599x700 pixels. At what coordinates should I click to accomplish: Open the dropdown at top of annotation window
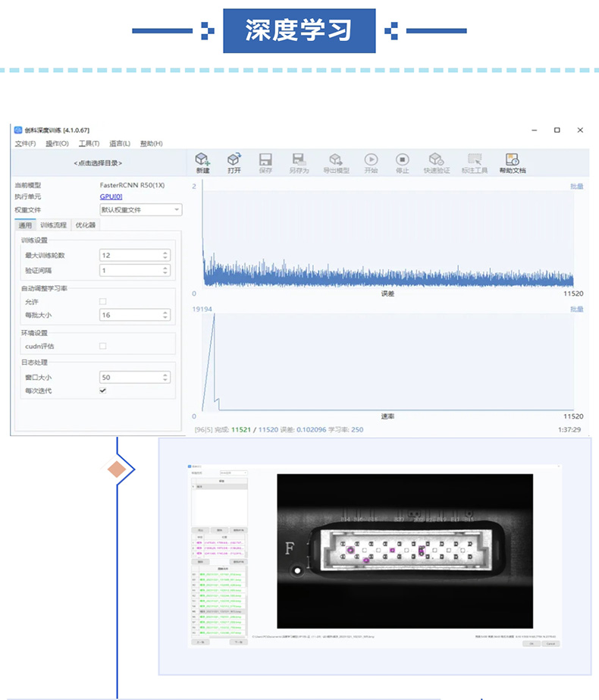point(234,472)
